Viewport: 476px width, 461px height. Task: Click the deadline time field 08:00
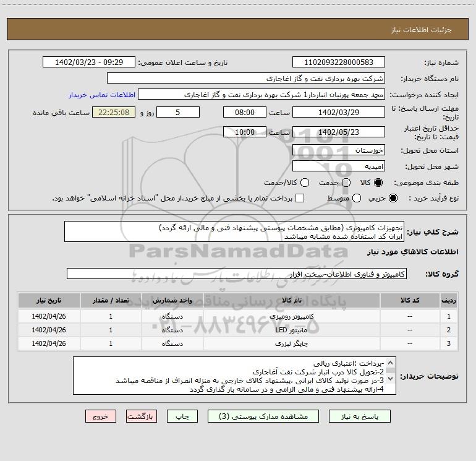[x=245, y=112]
